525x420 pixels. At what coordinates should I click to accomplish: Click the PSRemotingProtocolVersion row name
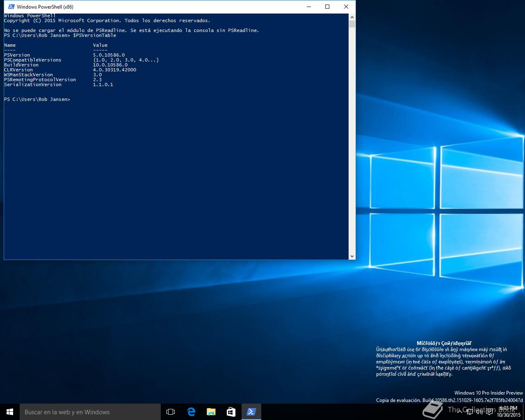tap(40, 80)
